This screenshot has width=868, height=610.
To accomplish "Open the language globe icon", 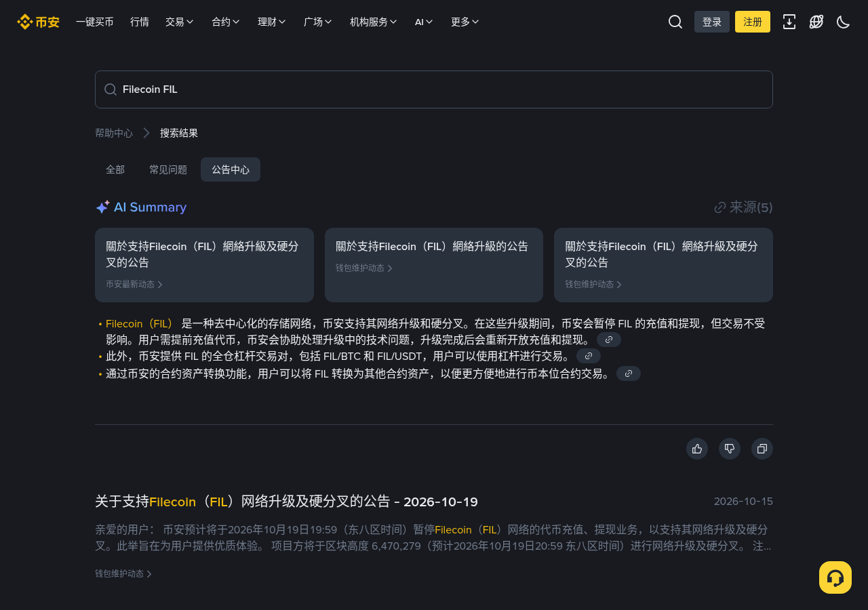I will click(x=816, y=22).
